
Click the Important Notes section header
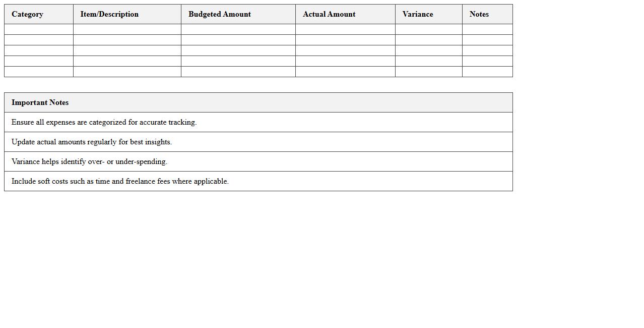(40, 102)
